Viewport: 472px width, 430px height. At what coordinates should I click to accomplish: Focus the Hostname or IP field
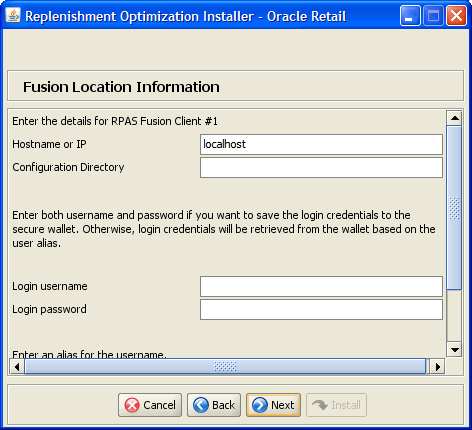[321, 144]
